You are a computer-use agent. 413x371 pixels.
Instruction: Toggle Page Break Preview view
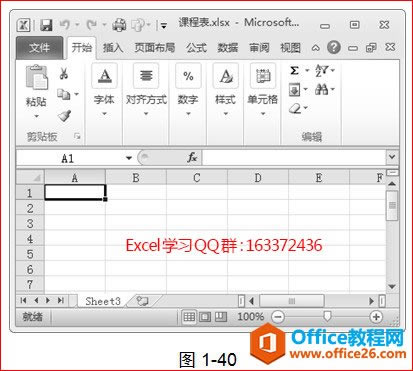point(220,317)
